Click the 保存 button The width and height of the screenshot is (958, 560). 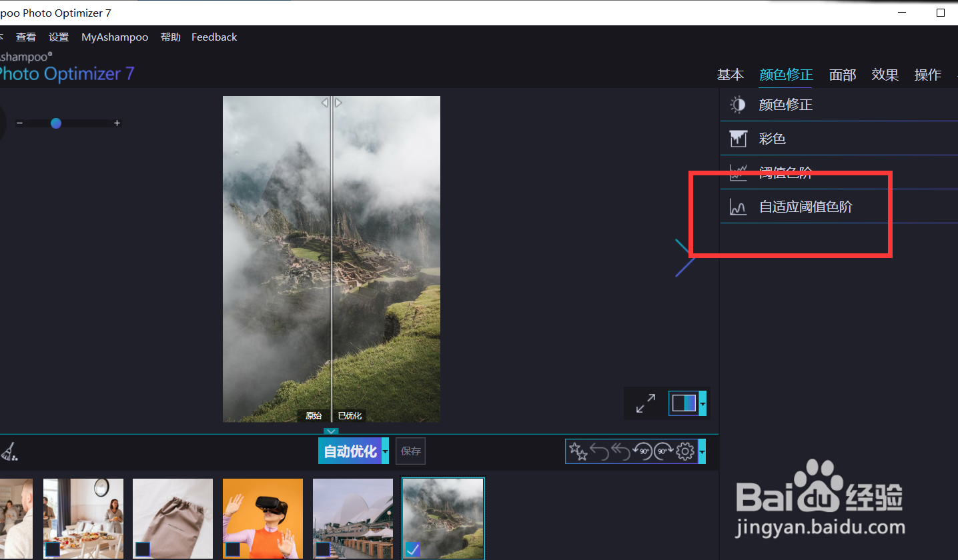(411, 451)
